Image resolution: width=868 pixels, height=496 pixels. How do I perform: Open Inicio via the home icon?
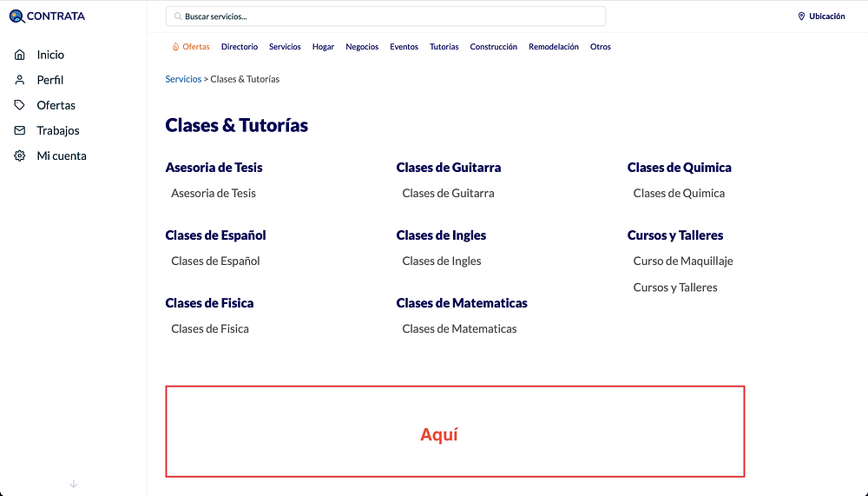point(20,55)
